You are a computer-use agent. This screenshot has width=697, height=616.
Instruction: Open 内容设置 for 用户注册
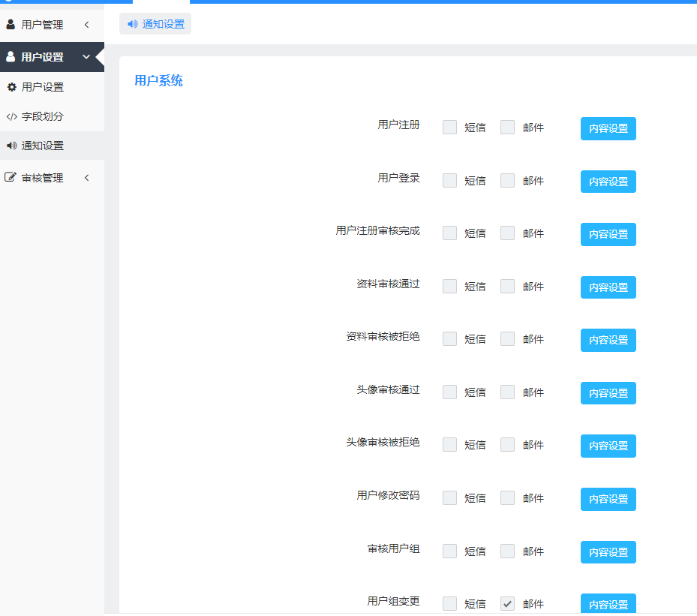point(608,128)
